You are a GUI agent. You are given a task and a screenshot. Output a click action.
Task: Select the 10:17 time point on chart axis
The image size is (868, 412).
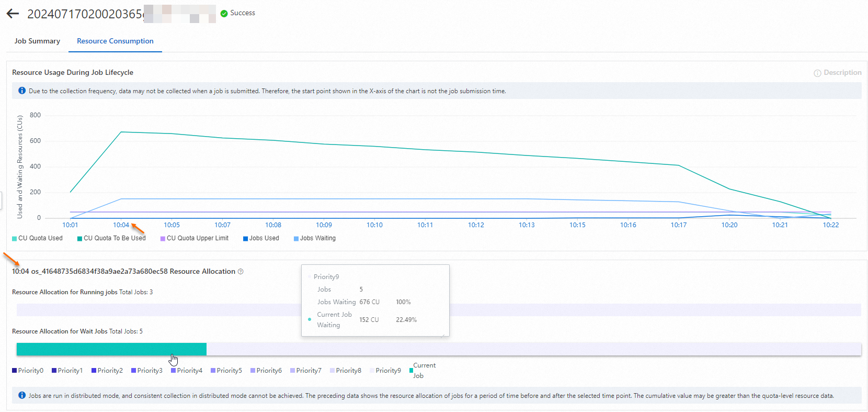679,225
